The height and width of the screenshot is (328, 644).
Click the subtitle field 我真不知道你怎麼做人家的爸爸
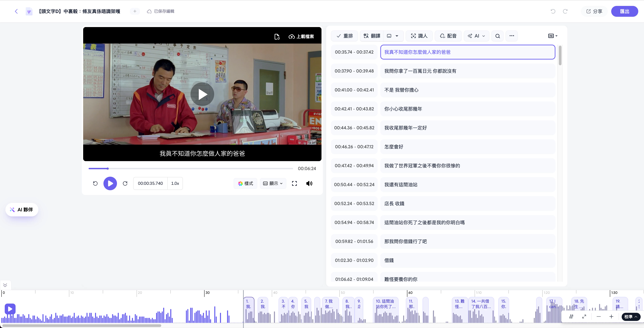click(468, 52)
